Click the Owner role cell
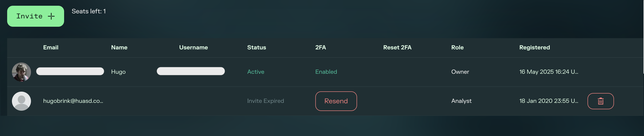644x136 pixels. point(460,72)
